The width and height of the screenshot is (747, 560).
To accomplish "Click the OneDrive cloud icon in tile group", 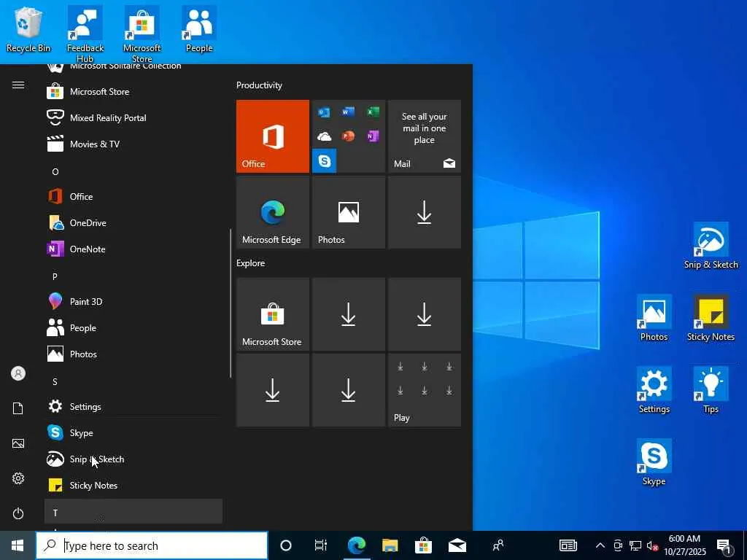I will [x=324, y=137].
